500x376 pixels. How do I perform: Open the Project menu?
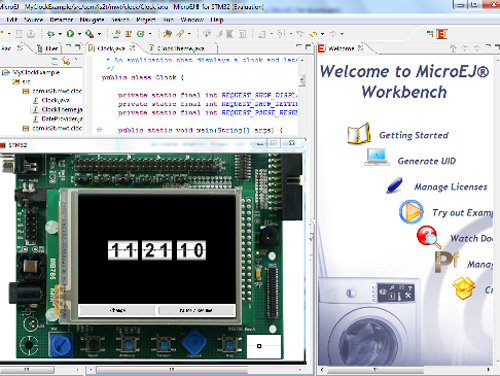(146, 20)
